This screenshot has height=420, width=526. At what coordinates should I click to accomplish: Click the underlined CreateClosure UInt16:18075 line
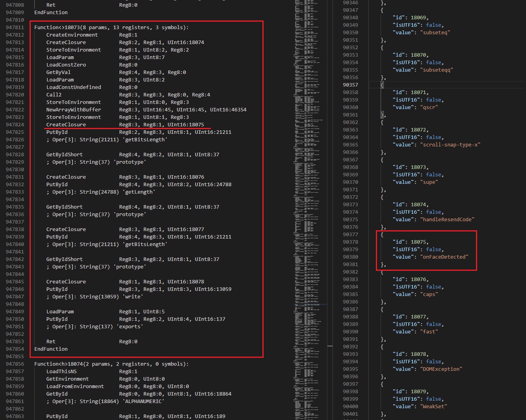[125, 125]
